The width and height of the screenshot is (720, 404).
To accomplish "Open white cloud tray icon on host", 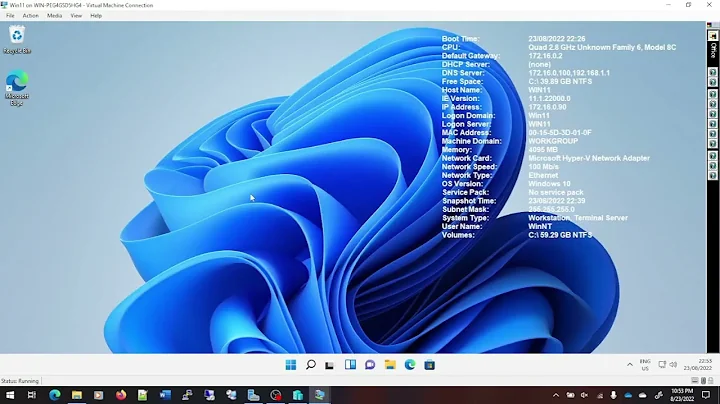I will (x=643, y=395).
